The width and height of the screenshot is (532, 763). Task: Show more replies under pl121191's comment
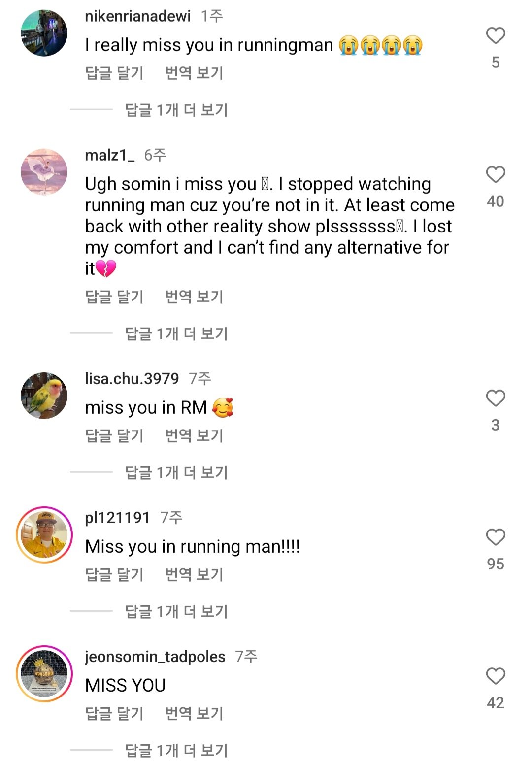point(176,611)
